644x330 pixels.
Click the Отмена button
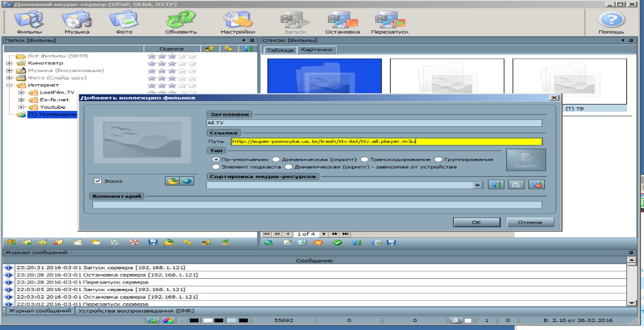coord(529,222)
